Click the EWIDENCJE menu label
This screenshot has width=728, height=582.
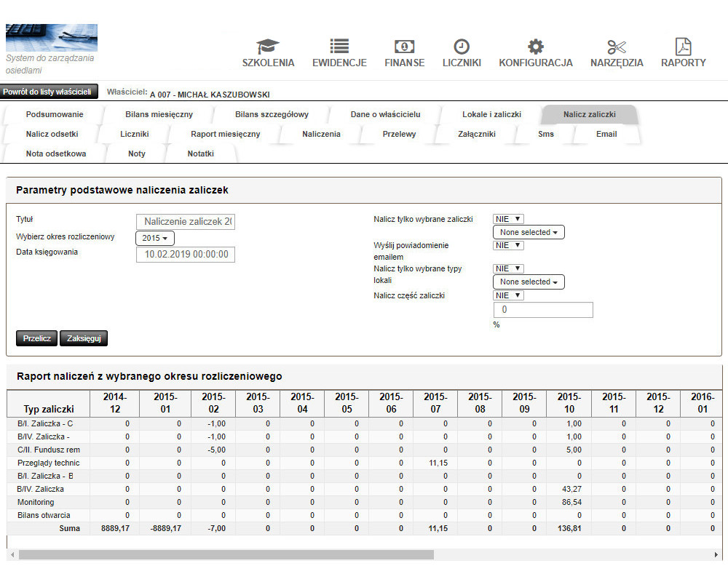coord(339,63)
